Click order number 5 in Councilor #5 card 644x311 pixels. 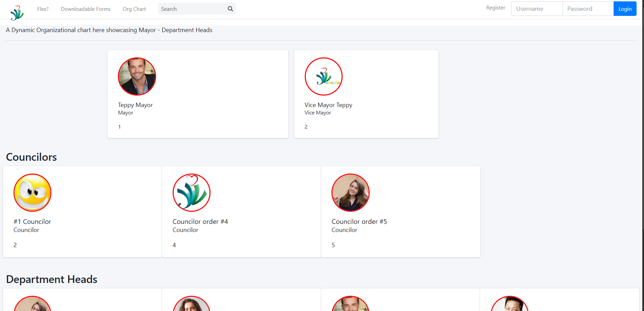[x=333, y=245]
